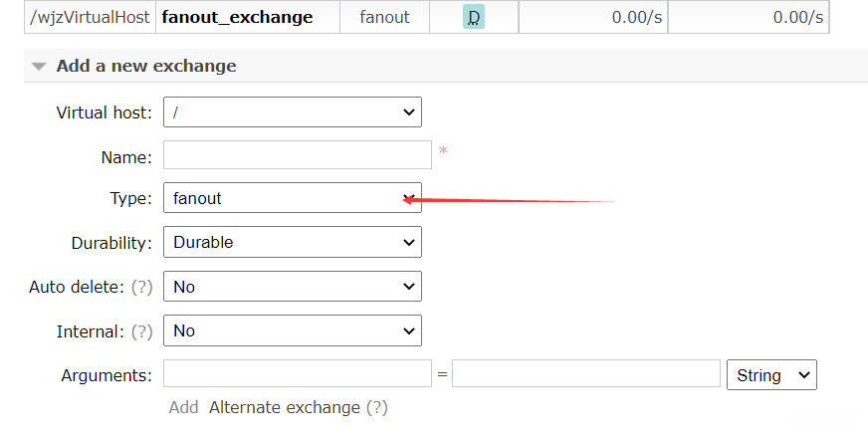868x434 pixels.
Task: Open the fanout_exchange exchange link
Action: coord(237,17)
